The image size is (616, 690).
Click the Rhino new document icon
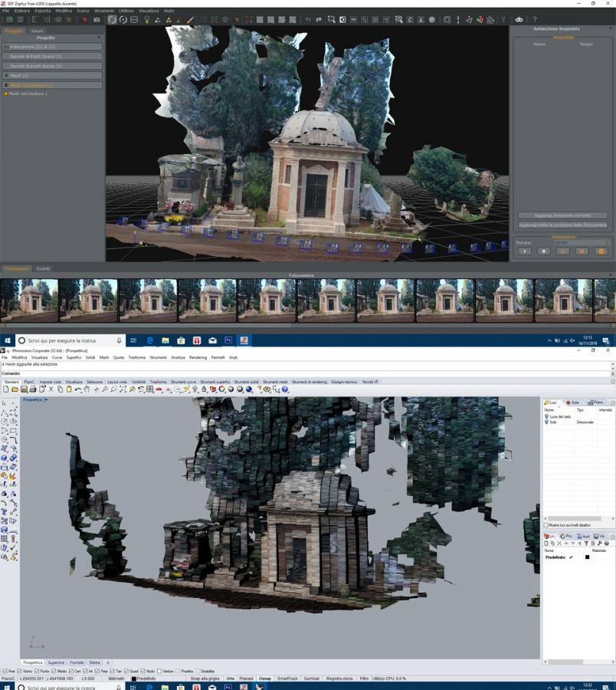(5, 389)
